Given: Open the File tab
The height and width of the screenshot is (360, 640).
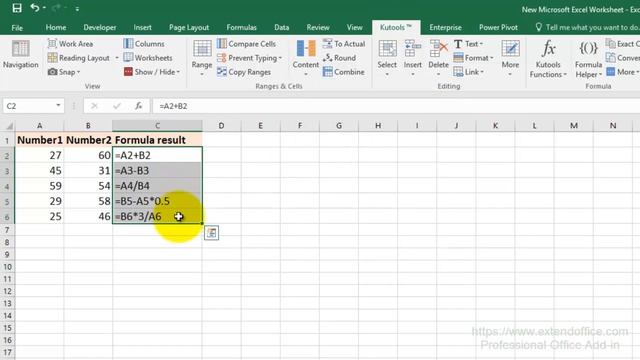Looking at the screenshot, I should pos(17,28).
